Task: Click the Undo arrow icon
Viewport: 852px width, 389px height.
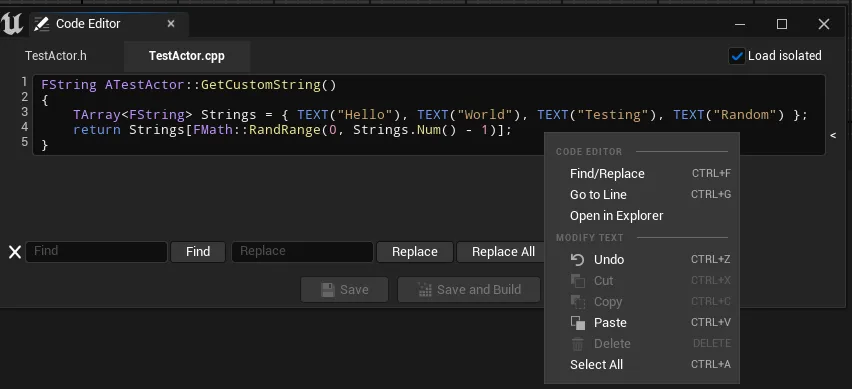Action: [577, 260]
